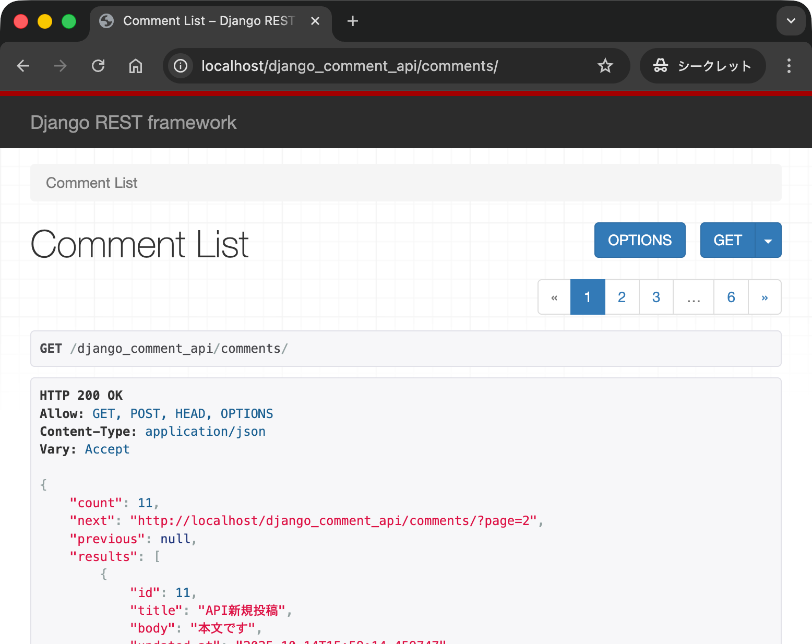Click the site information icon in address bar
Viewport: 812px width, 644px height.
(180, 66)
